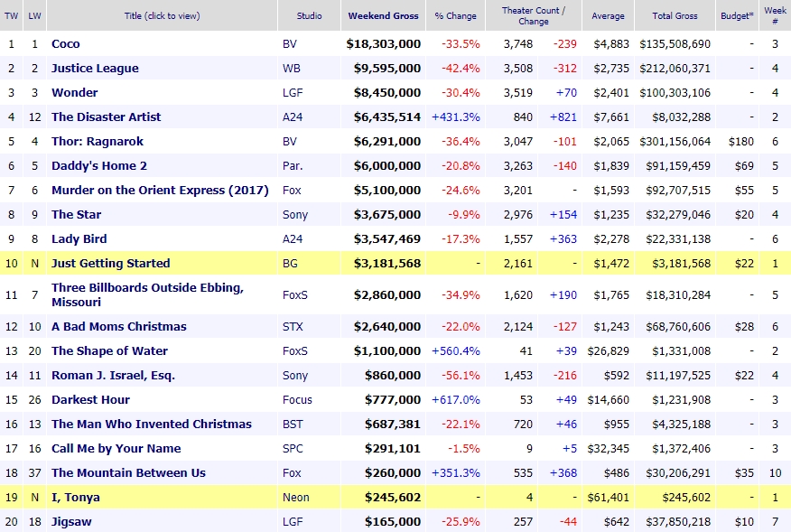Screen dimensions: 791x532
Task: Open the I, Tonya movie link
Action: point(76,498)
